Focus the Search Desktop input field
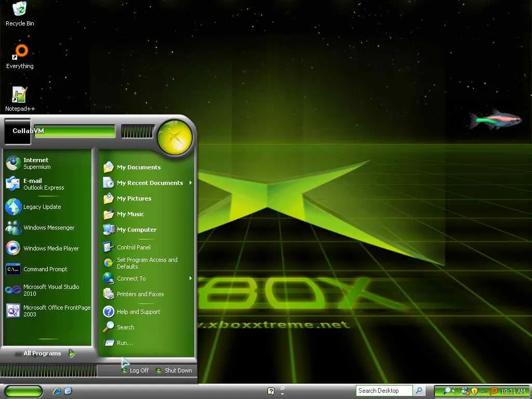The width and height of the screenshot is (532, 399). point(384,391)
